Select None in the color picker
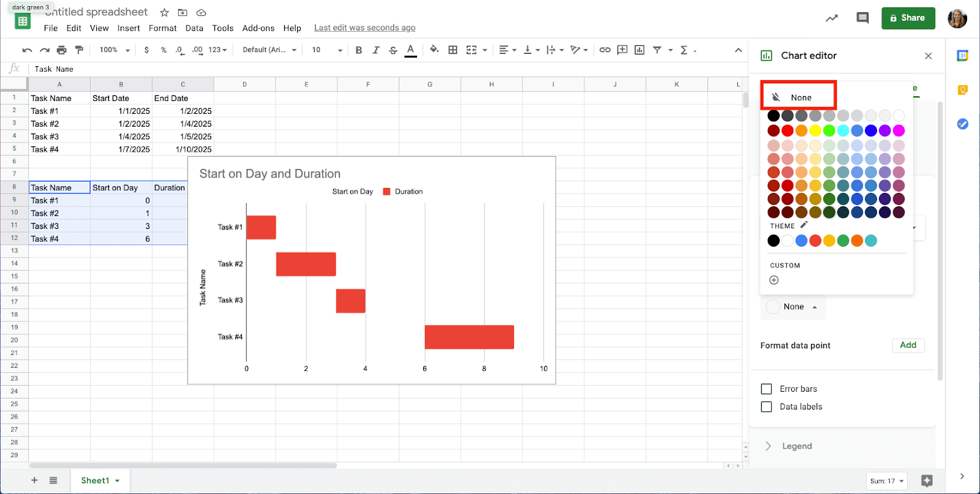The width and height of the screenshot is (980, 494). point(799,97)
